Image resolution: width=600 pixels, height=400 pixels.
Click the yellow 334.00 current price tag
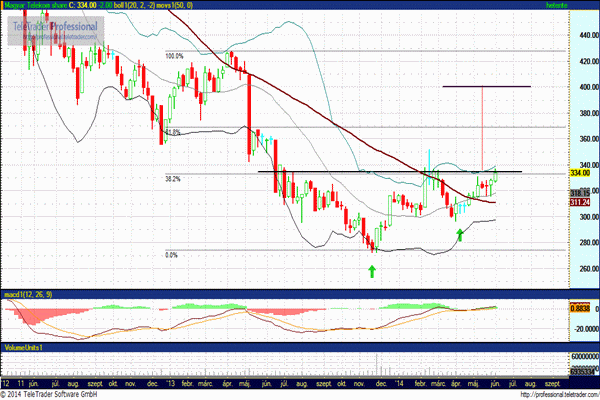click(x=580, y=173)
